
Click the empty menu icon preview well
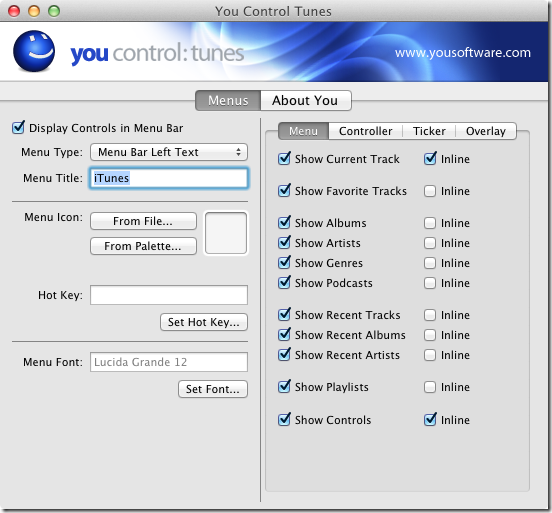pyautogui.click(x=226, y=233)
